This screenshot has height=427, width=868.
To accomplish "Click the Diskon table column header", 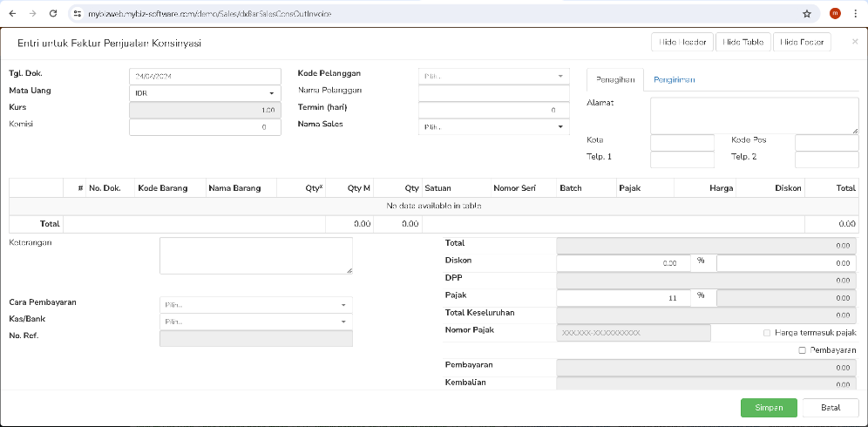I will [x=770, y=187].
